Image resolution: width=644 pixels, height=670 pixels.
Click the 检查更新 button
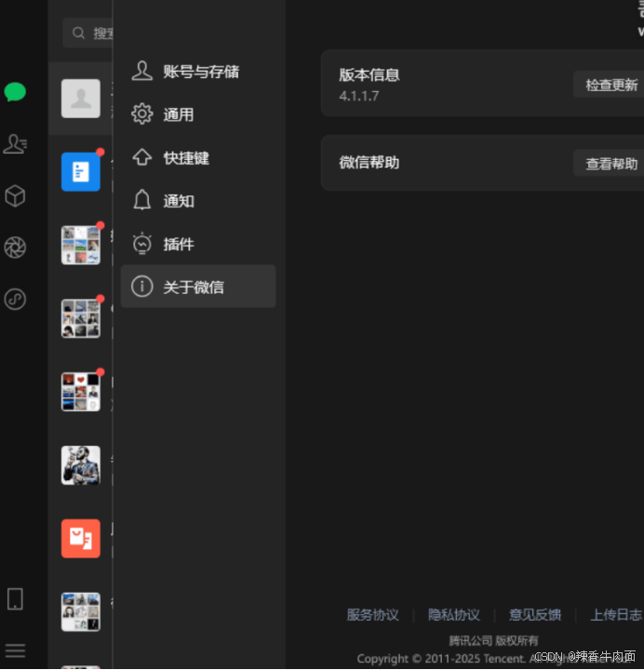click(x=610, y=85)
